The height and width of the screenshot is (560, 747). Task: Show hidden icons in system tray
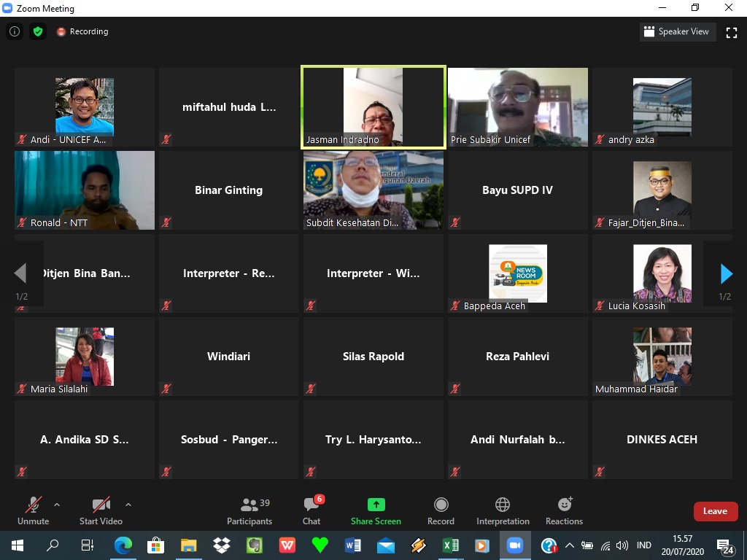coord(569,545)
